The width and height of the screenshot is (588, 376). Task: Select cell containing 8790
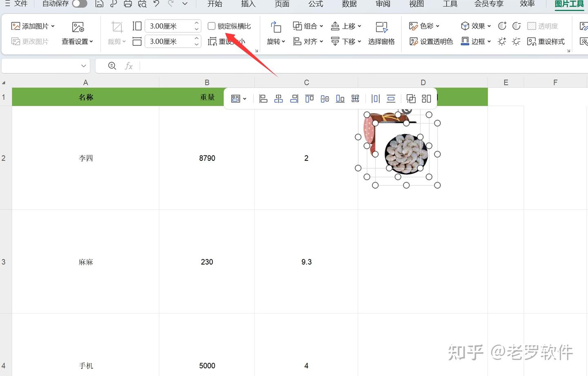click(207, 158)
